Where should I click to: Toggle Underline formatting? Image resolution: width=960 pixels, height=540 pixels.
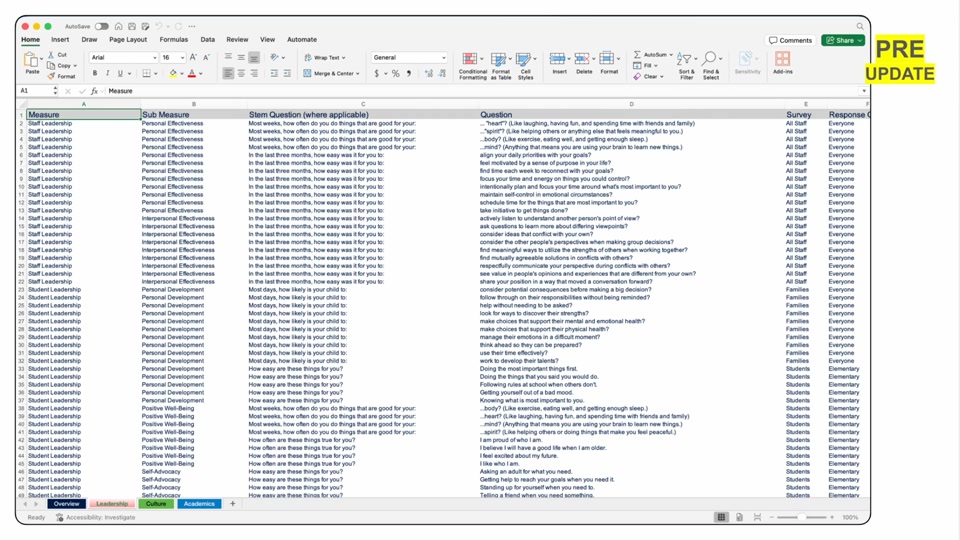pos(120,73)
